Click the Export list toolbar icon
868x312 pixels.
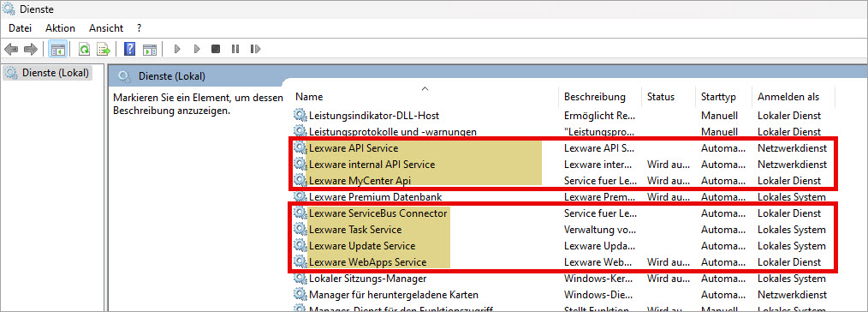[x=104, y=50]
